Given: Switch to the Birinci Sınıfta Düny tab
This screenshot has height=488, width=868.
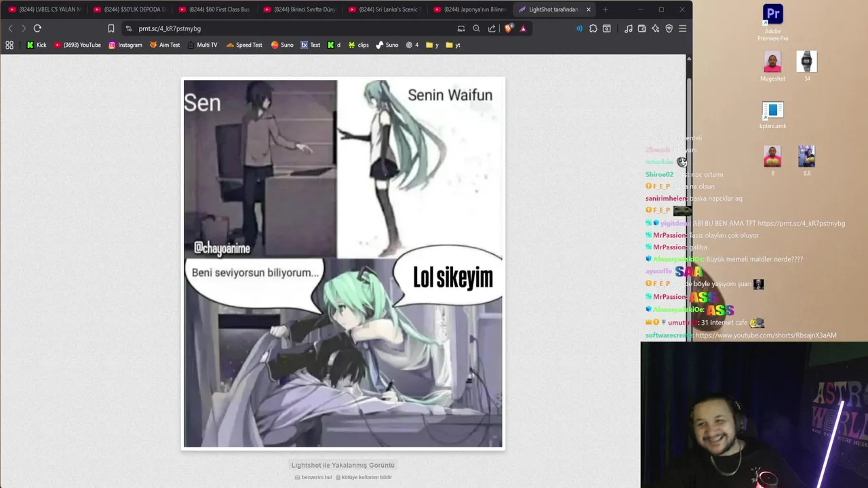Looking at the screenshot, I should 299,9.
